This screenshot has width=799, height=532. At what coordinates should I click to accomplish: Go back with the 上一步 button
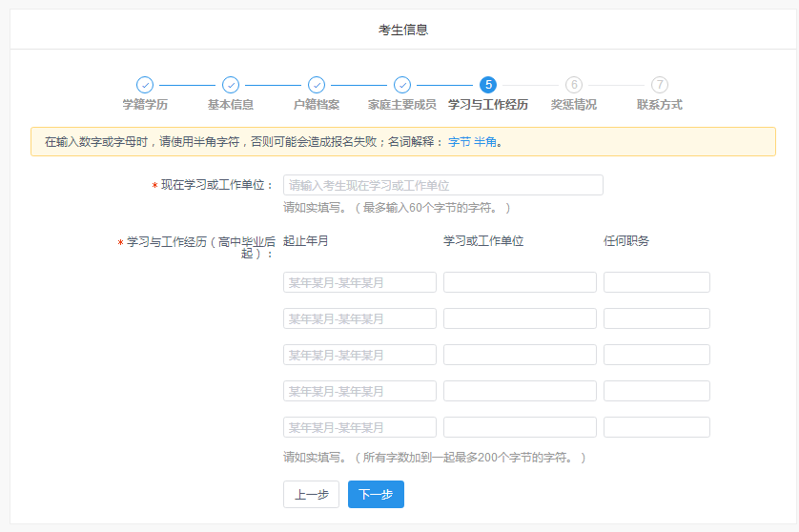(311, 495)
